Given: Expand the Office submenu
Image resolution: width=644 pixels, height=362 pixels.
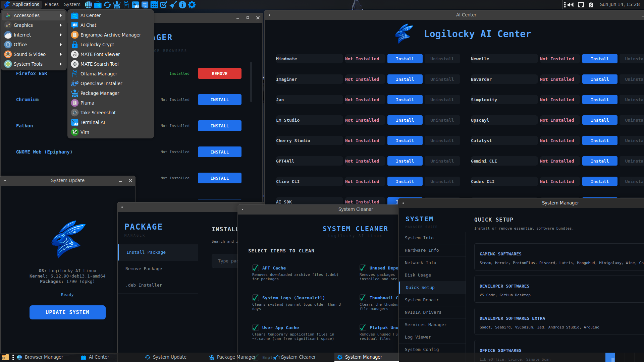Looking at the screenshot, I should point(34,45).
